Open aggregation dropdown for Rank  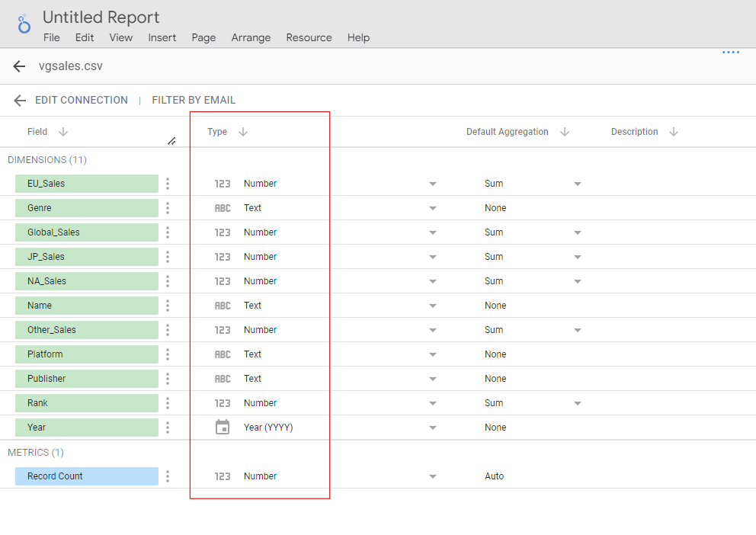click(578, 403)
